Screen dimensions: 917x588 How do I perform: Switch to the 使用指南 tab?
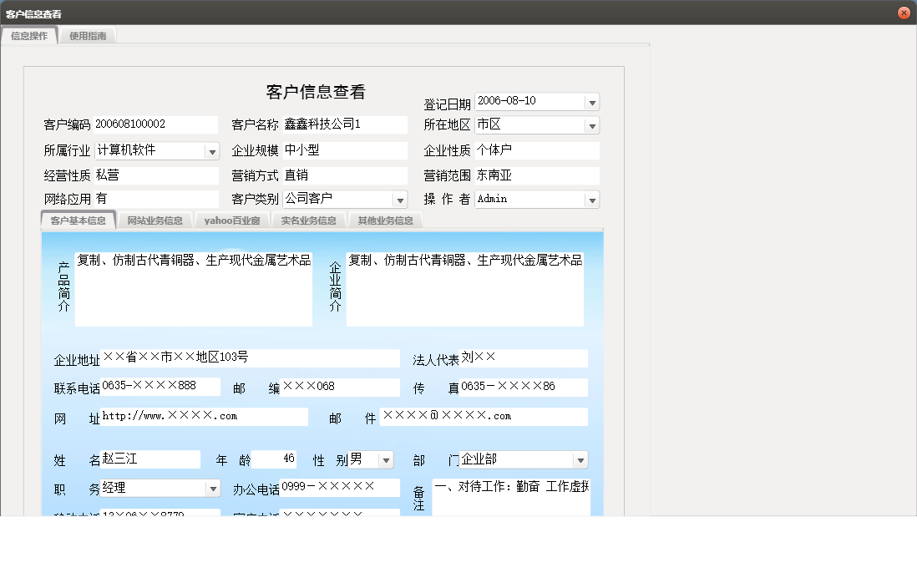tap(88, 36)
